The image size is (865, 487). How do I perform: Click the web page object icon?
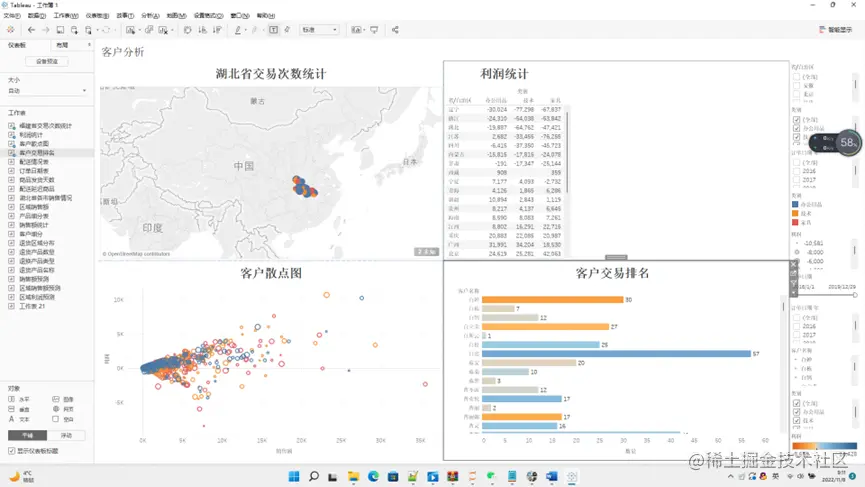click(x=56, y=409)
